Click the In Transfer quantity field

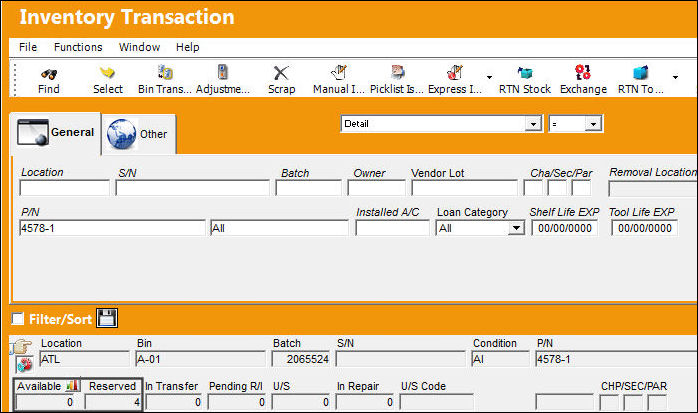(x=174, y=402)
